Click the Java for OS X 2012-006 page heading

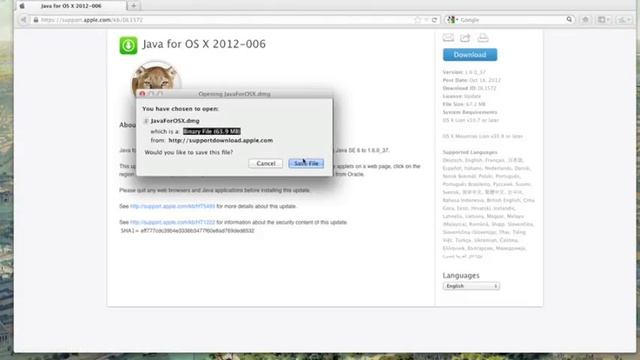click(x=204, y=44)
